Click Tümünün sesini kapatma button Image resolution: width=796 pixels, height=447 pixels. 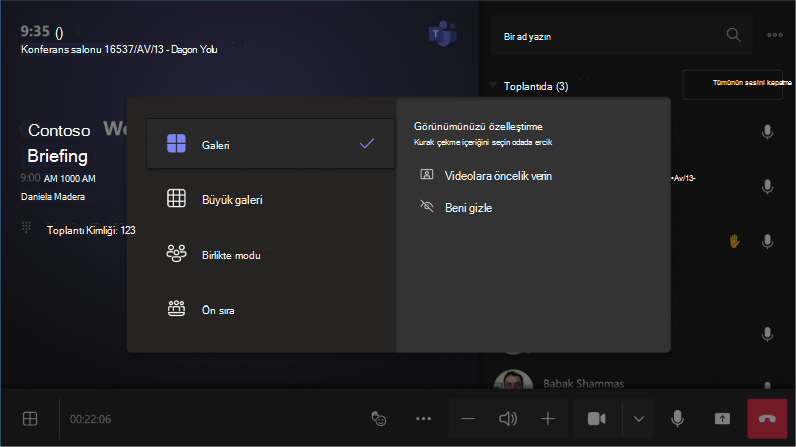733,85
